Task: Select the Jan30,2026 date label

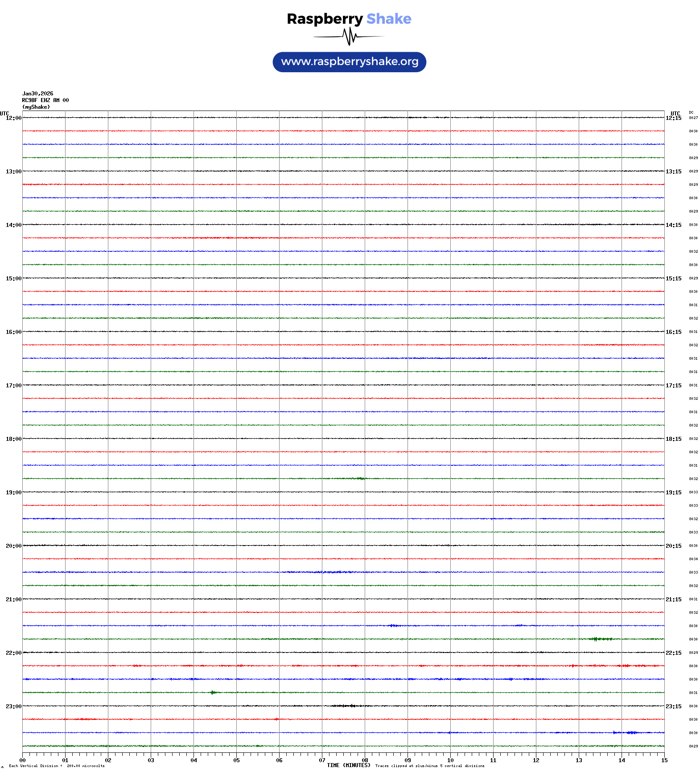Action: [38, 94]
